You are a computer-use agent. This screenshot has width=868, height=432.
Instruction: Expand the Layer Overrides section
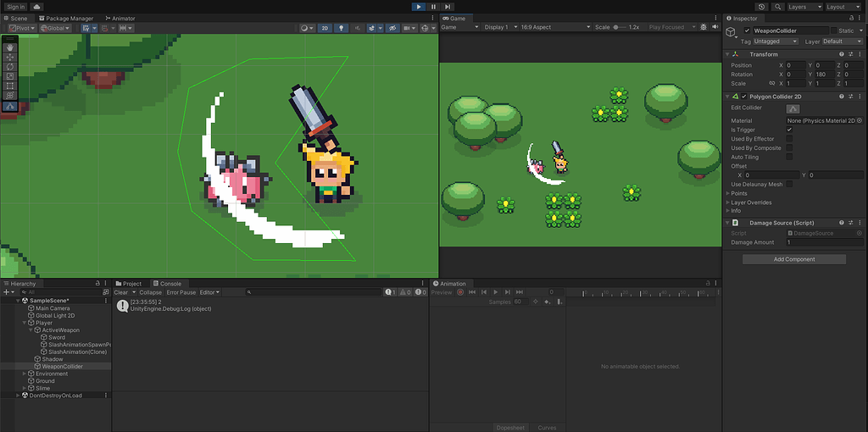750,202
